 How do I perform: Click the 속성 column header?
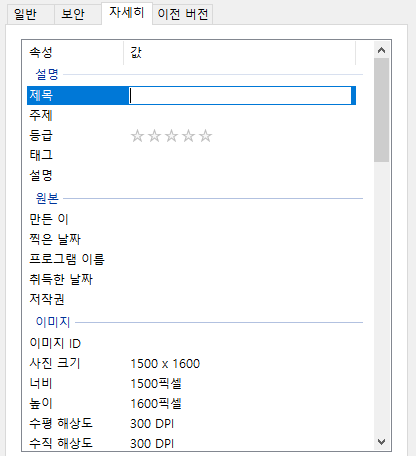pos(73,52)
